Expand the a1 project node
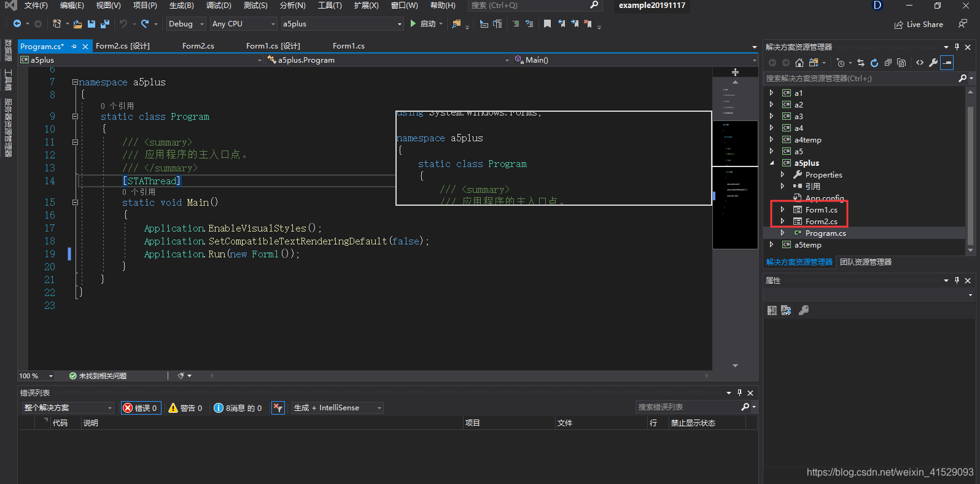The width and height of the screenshot is (980, 484). tap(772, 93)
